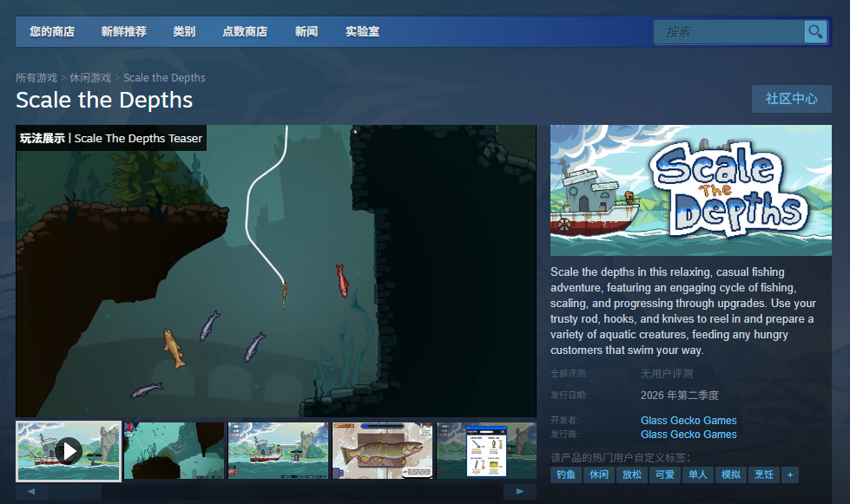850x504 pixels.
Task: Follow the 所有游戏 breadcrumb link
Action: pyautogui.click(x=36, y=77)
